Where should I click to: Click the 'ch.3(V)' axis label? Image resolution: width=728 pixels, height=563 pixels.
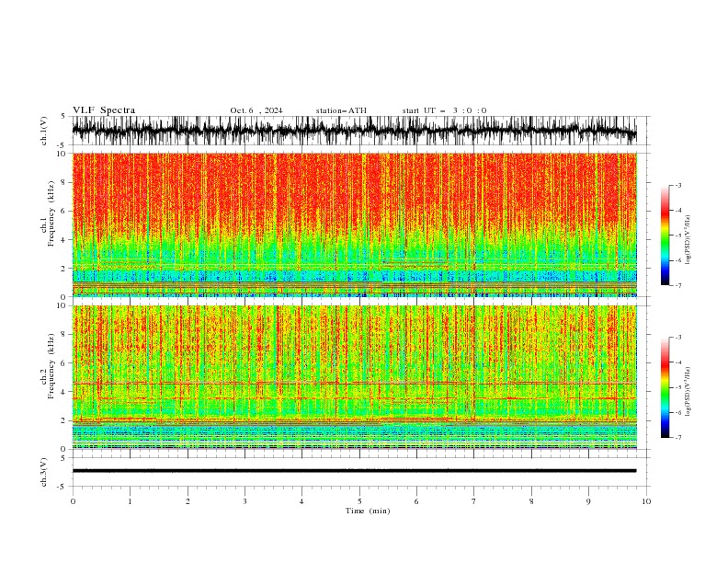(44, 472)
